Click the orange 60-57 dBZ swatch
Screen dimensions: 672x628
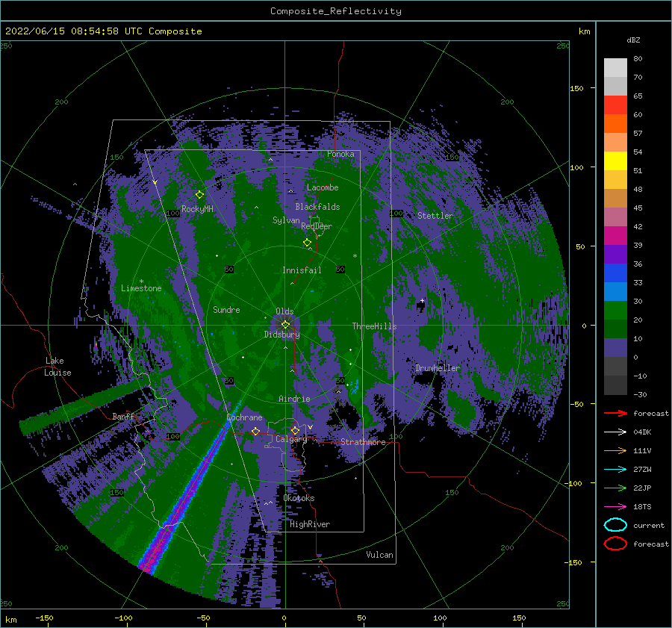(x=615, y=124)
